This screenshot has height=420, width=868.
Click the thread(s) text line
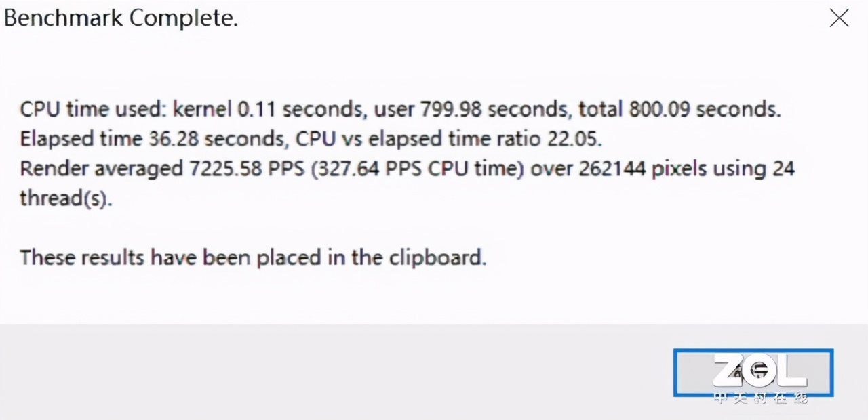tap(64, 198)
